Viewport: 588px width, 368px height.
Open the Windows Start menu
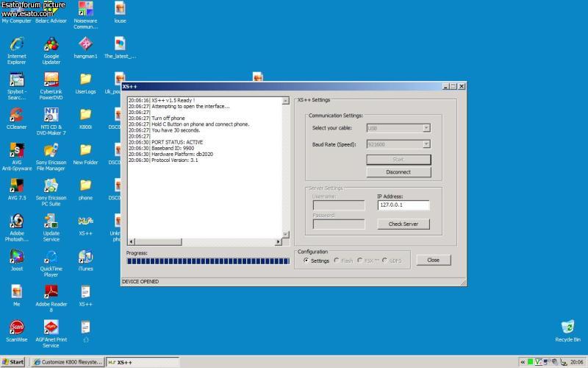[x=13, y=362]
